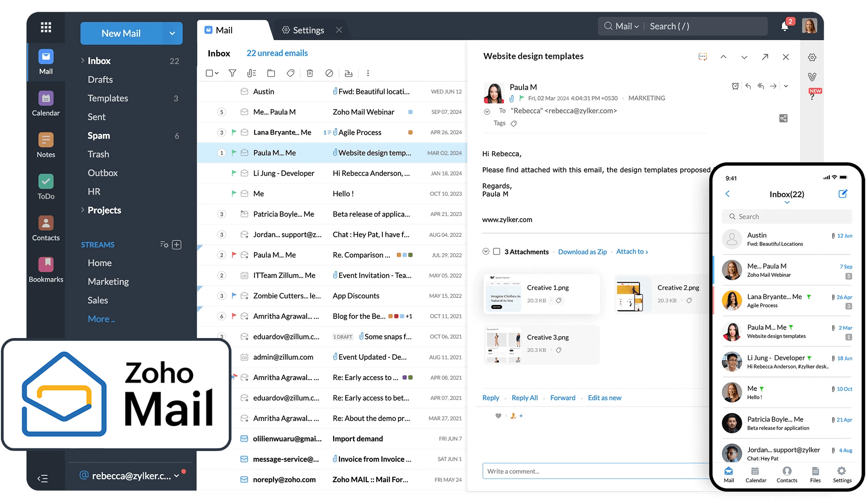Click the reply arrow icon in email header
Screen dimensions: 868x503
[748, 86]
